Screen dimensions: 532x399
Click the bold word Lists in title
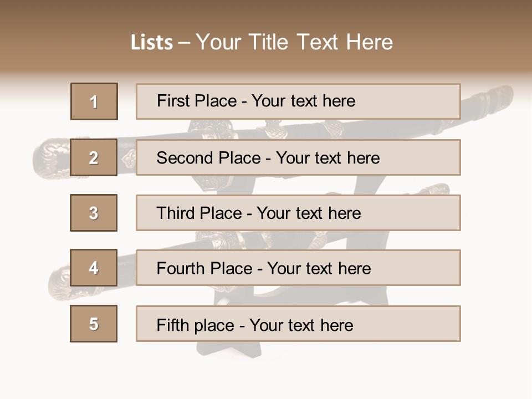click(152, 43)
